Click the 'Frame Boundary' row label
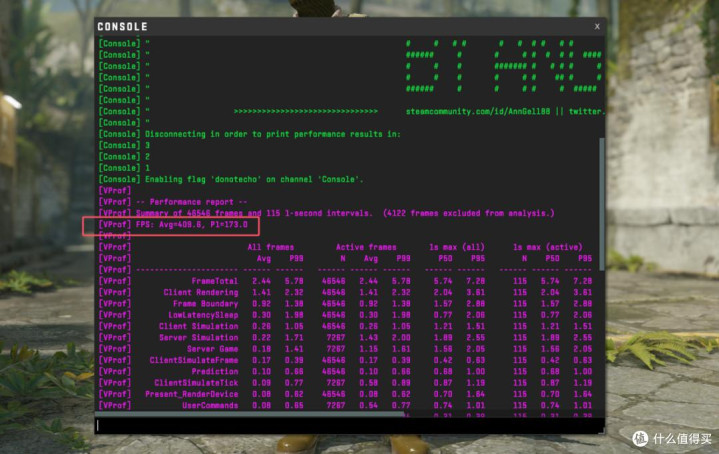Viewport: 719px width, 454px height. 205,304
